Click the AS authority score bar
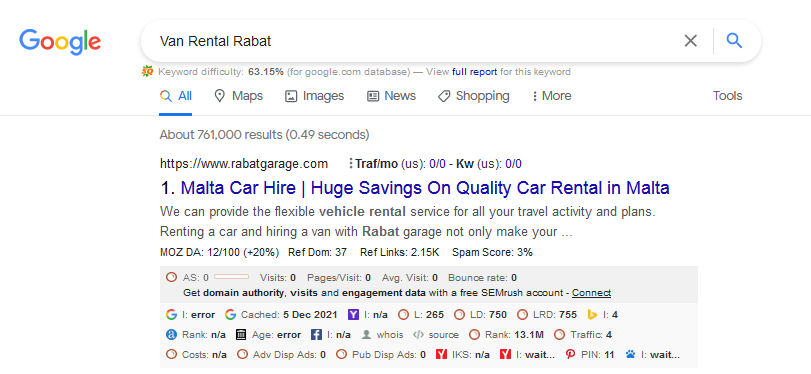Screen dimensions: 811x374 coord(231,277)
